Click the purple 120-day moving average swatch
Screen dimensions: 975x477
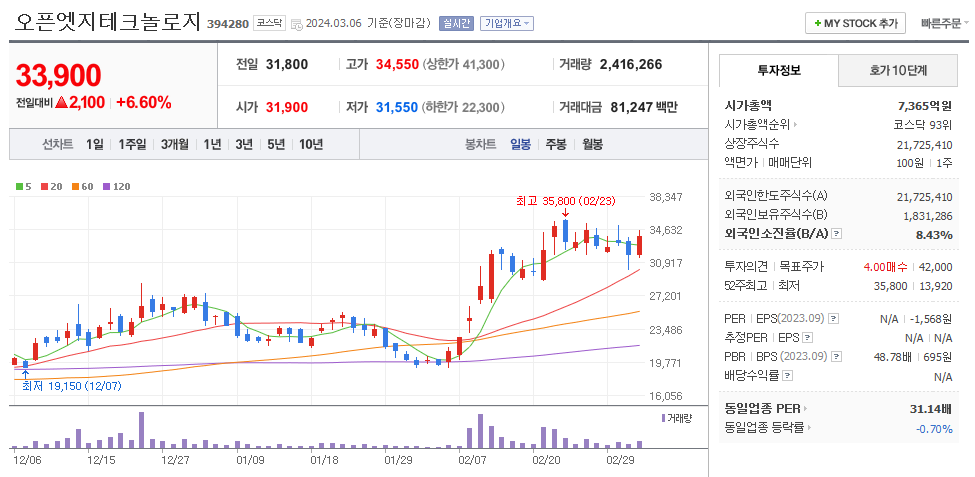coord(106,186)
